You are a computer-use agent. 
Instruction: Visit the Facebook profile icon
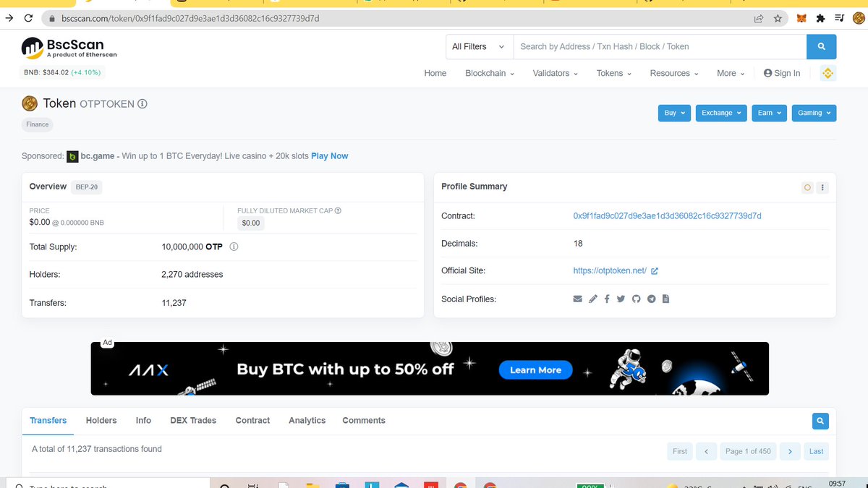pos(607,299)
